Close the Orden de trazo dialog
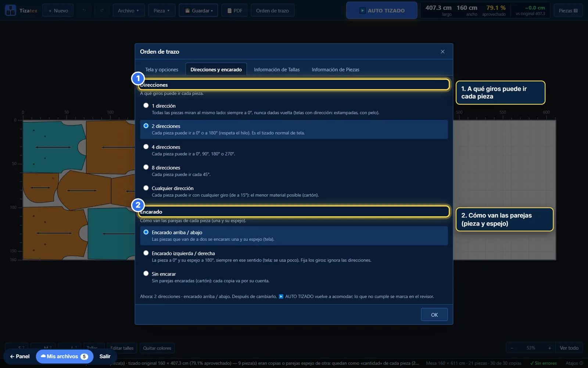588x368 pixels. 442,52
